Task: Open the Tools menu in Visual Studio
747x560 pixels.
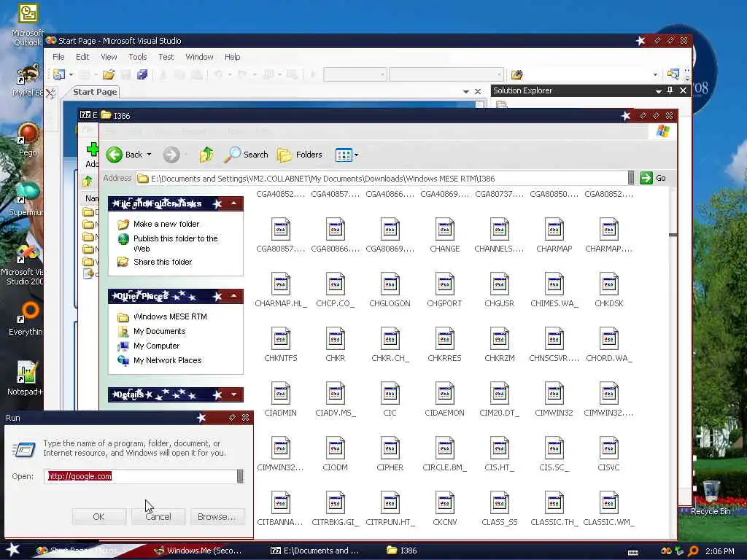Action: [138, 57]
